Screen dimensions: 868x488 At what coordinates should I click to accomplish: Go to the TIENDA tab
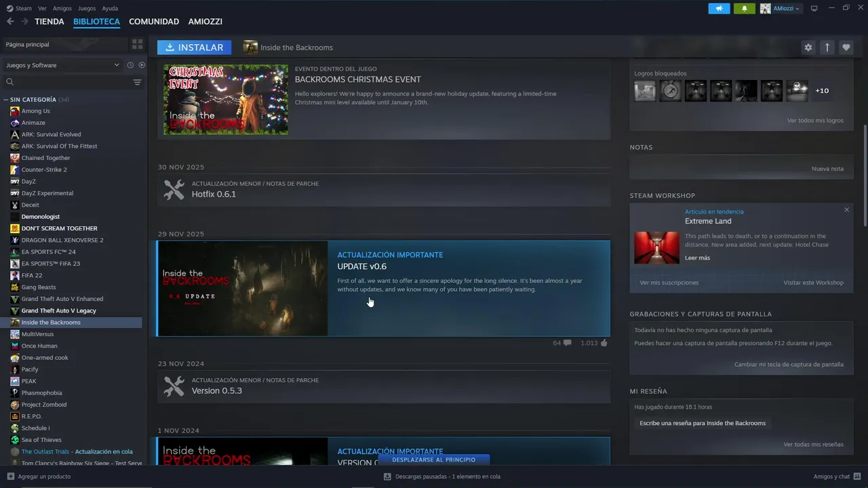[50, 22]
